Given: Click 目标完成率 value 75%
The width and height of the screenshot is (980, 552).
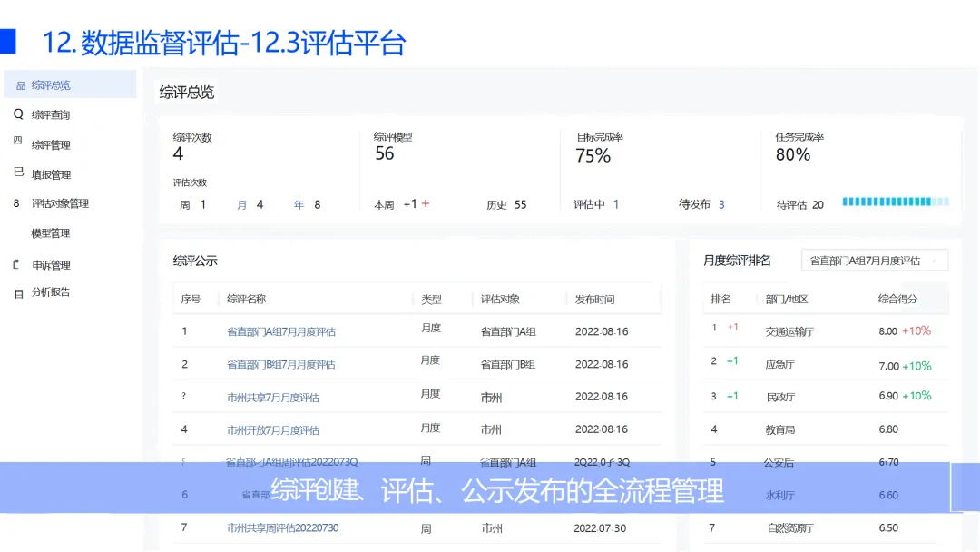Looking at the screenshot, I should pos(593,155).
